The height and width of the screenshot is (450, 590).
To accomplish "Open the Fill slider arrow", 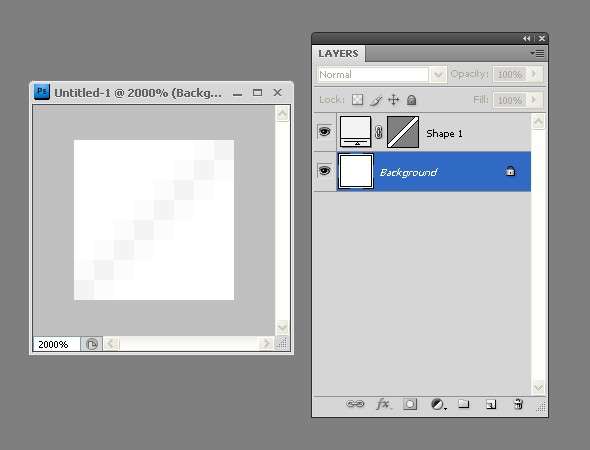I will 534,100.
